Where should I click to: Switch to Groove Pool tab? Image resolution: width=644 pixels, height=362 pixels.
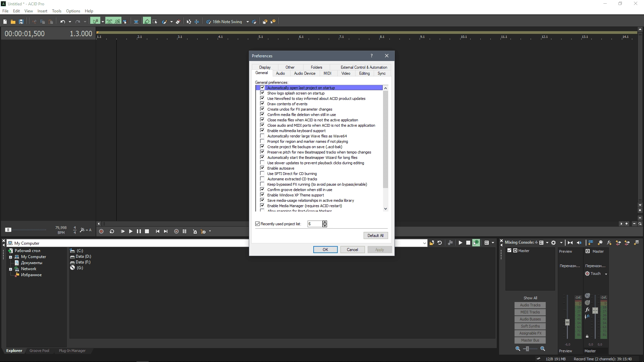39,351
